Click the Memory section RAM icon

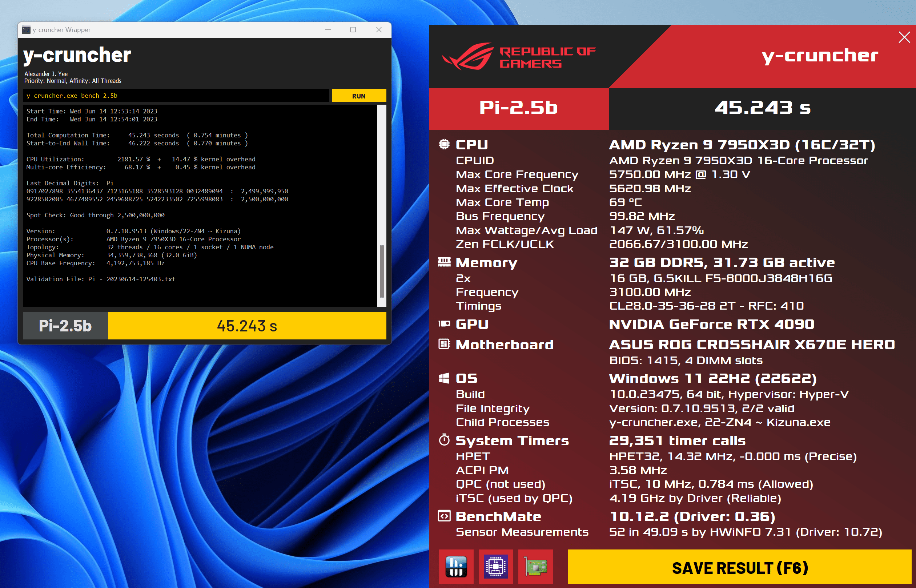click(444, 262)
